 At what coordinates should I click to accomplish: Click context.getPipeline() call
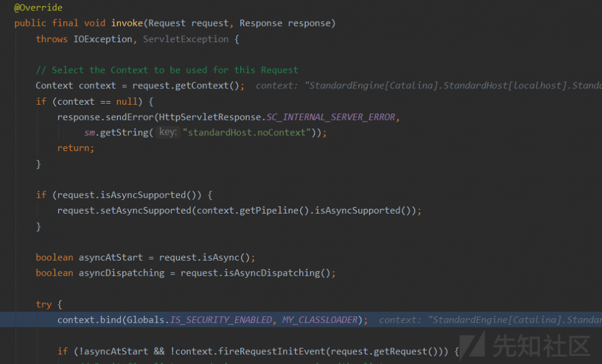(253, 211)
